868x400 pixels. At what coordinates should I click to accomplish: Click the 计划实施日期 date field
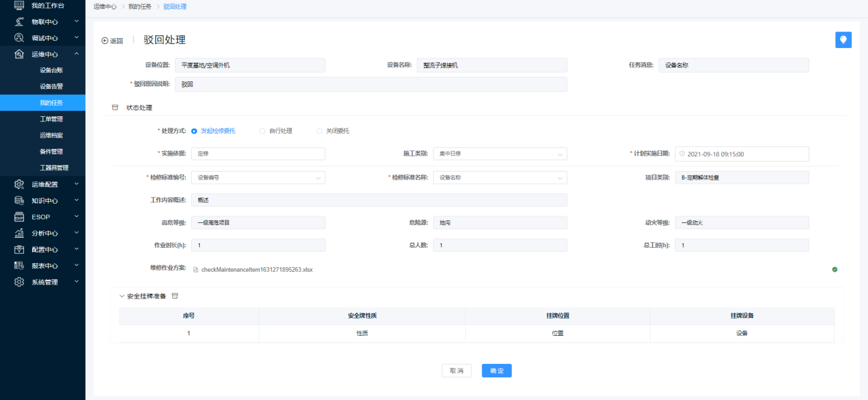click(742, 154)
